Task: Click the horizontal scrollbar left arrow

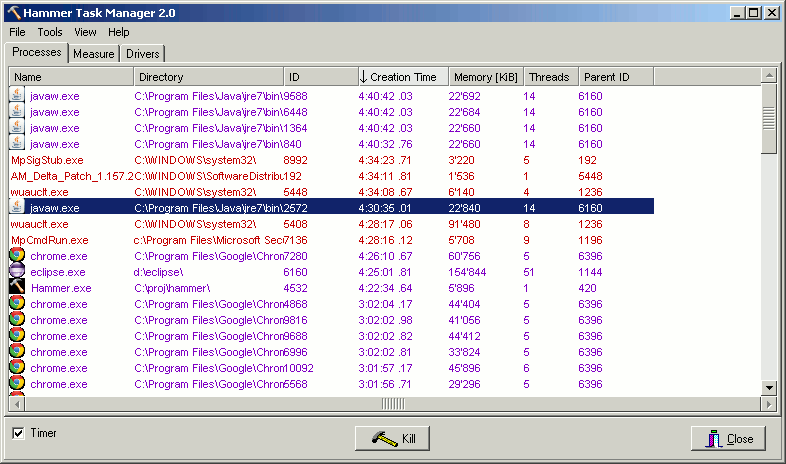Action: 17,404
